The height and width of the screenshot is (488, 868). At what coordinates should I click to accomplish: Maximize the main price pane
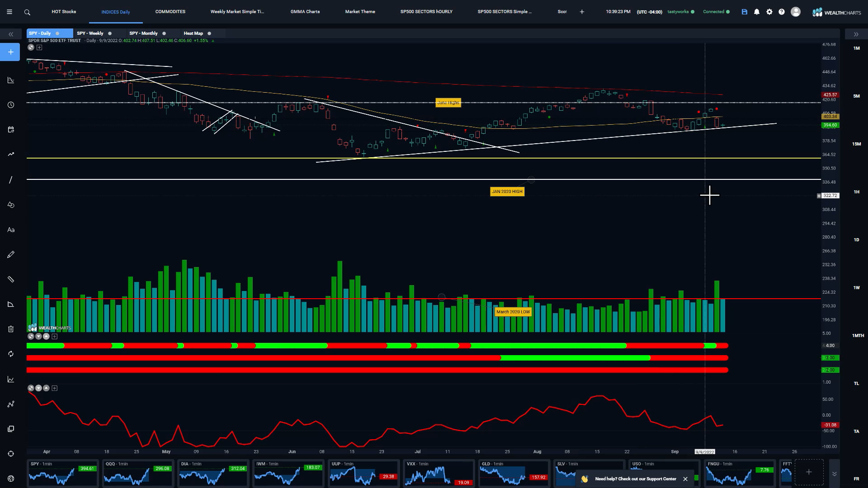(x=31, y=47)
